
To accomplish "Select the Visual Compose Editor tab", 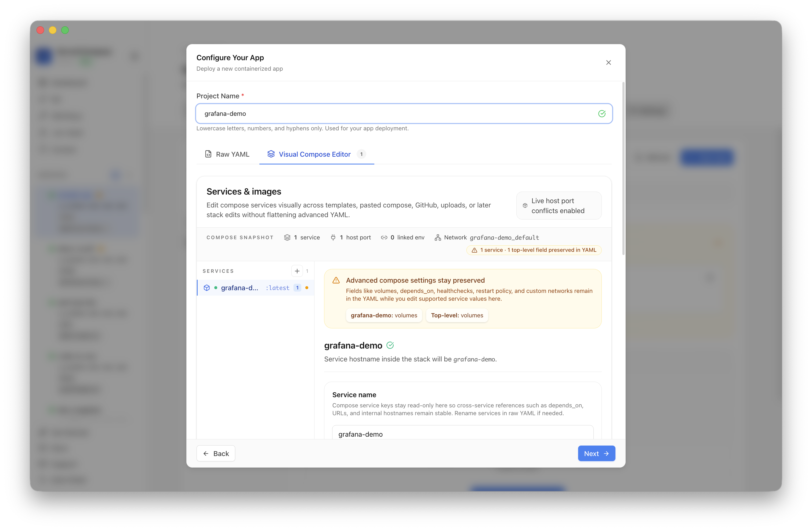I will 316,154.
